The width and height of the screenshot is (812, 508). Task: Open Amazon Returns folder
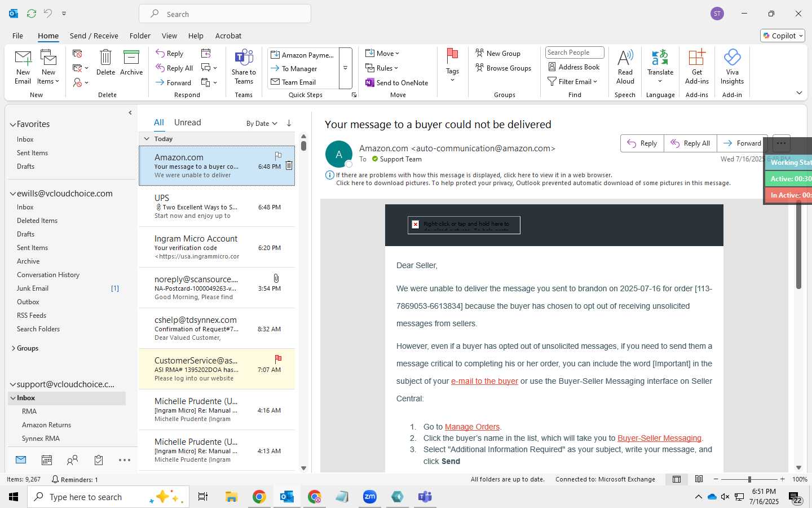point(46,425)
